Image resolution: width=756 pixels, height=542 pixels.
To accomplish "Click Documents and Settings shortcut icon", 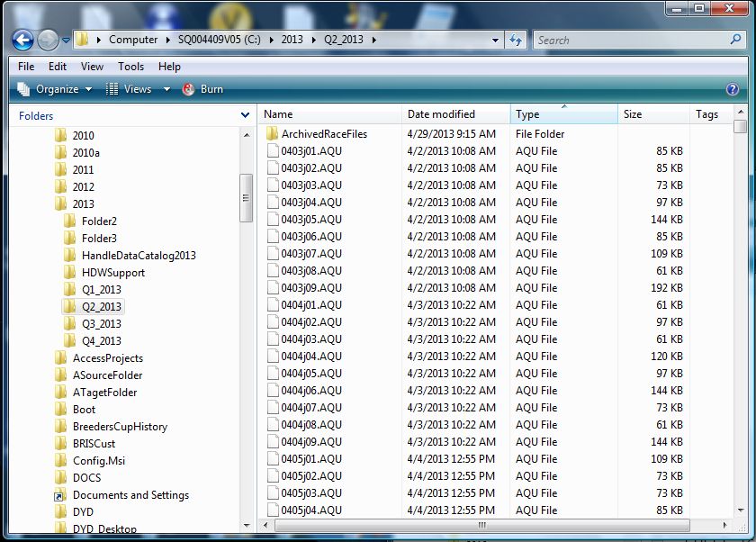I will (x=59, y=496).
